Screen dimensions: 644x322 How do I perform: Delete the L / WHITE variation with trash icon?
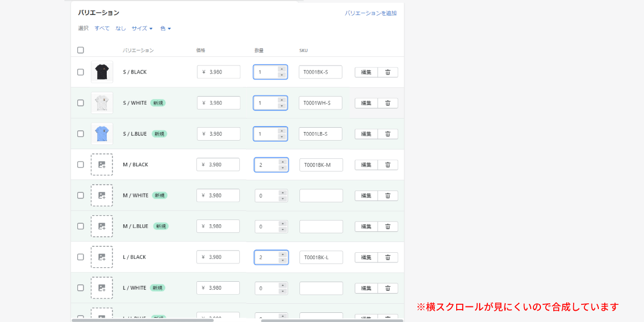click(x=387, y=288)
